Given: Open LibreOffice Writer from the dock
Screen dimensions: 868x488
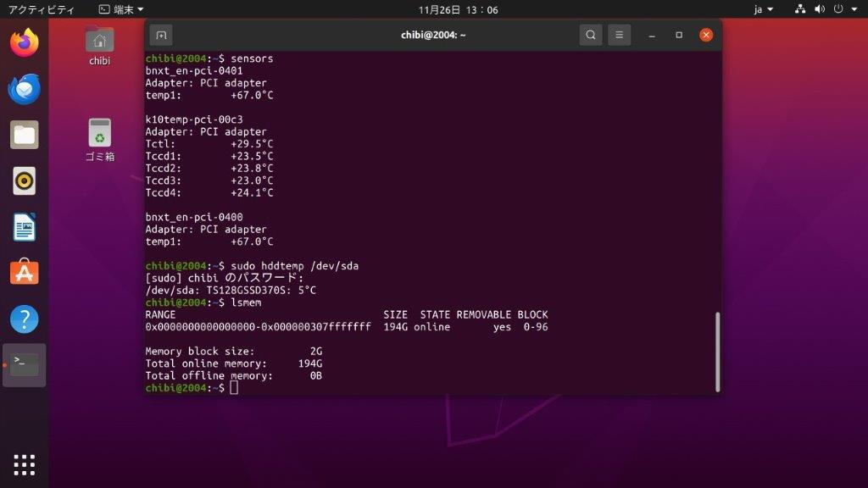Looking at the screenshot, I should point(25,227).
